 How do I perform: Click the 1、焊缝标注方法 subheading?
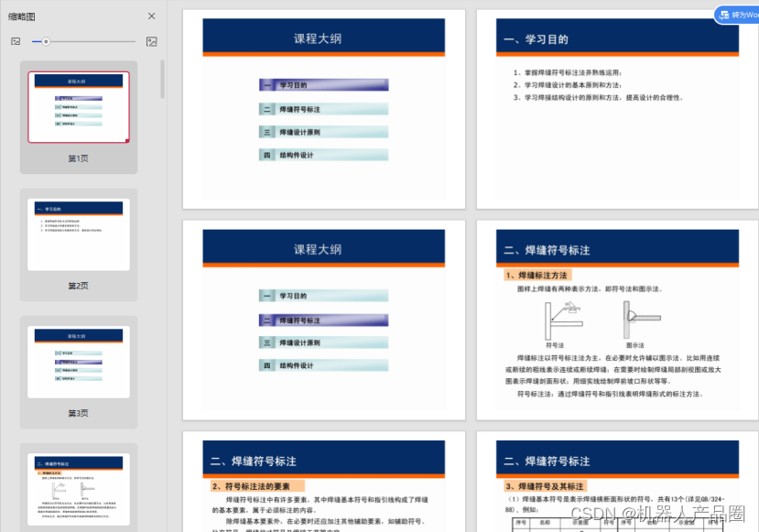pyautogui.click(x=537, y=275)
